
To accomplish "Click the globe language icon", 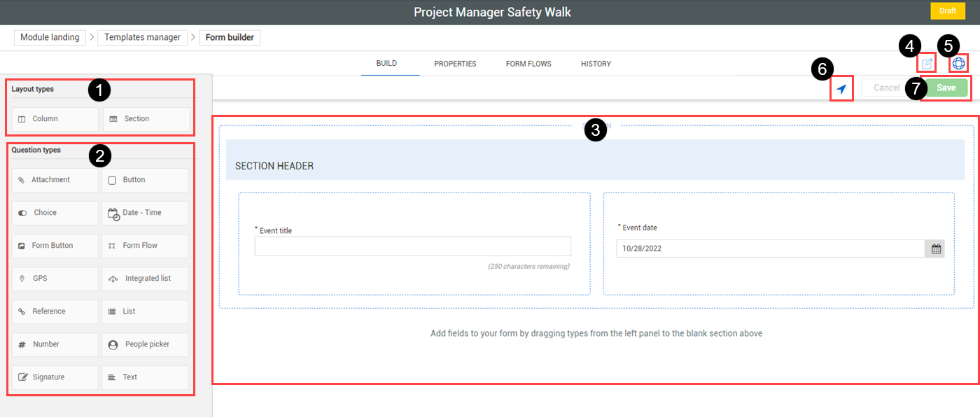I will [958, 64].
